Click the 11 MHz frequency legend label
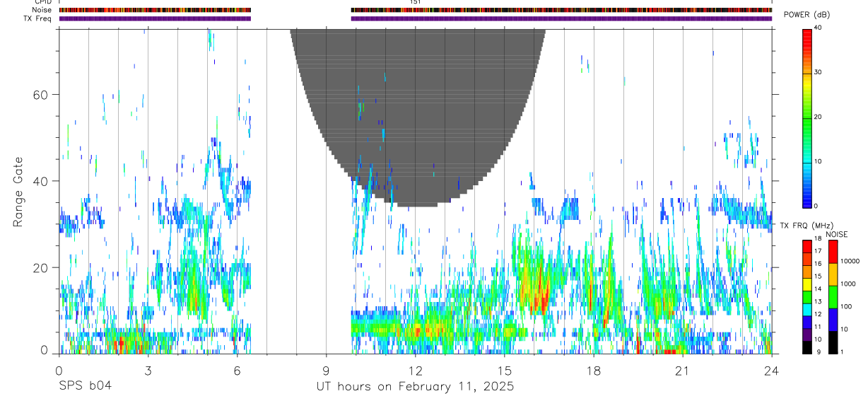Viewport: 868px width, 401px height. click(818, 327)
